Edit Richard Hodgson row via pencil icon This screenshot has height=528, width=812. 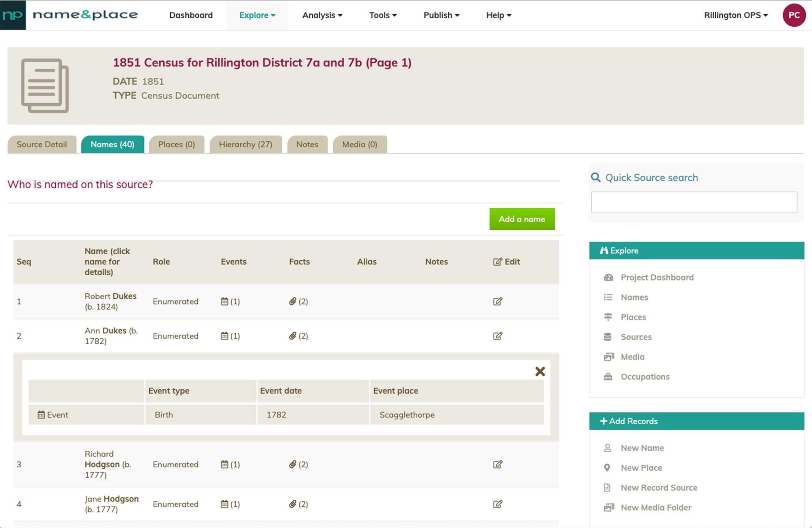point(497,464)
